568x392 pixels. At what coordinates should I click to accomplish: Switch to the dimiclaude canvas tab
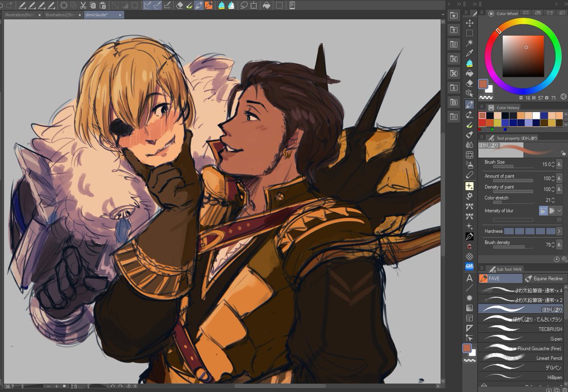click(104, 15)
